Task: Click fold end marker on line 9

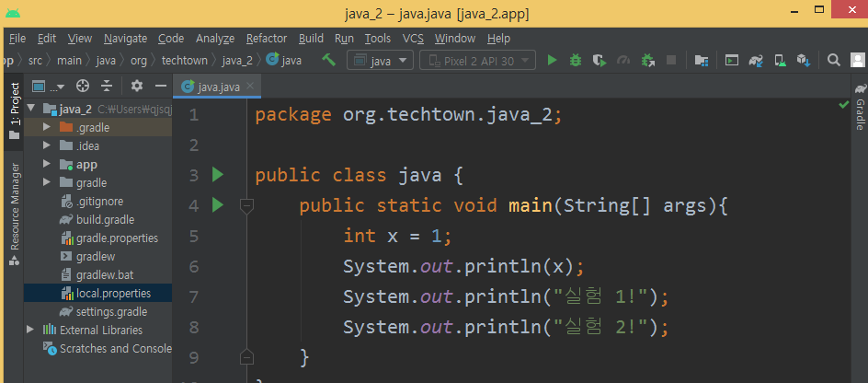Action: [x=246, y=356]
